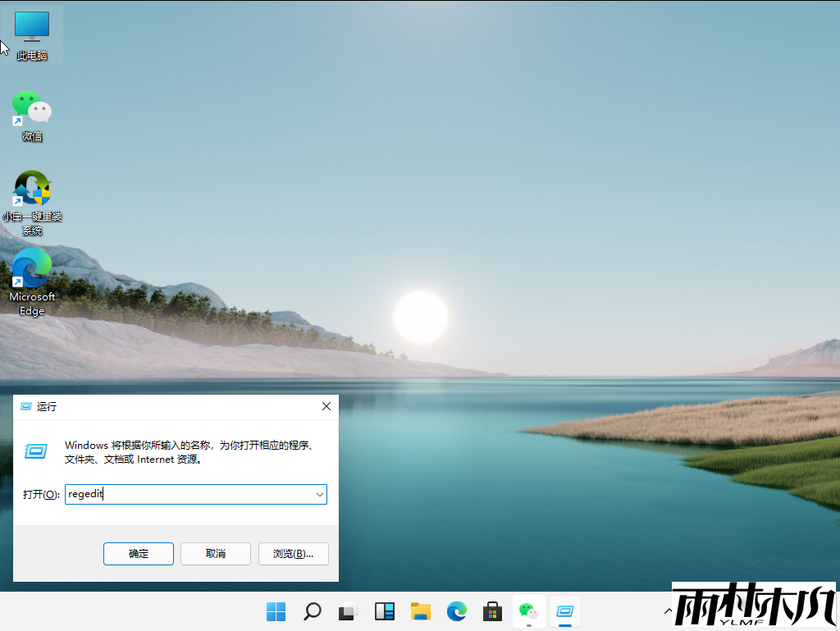Launch File Explorer from the taskbar

[x=421, y=611]
